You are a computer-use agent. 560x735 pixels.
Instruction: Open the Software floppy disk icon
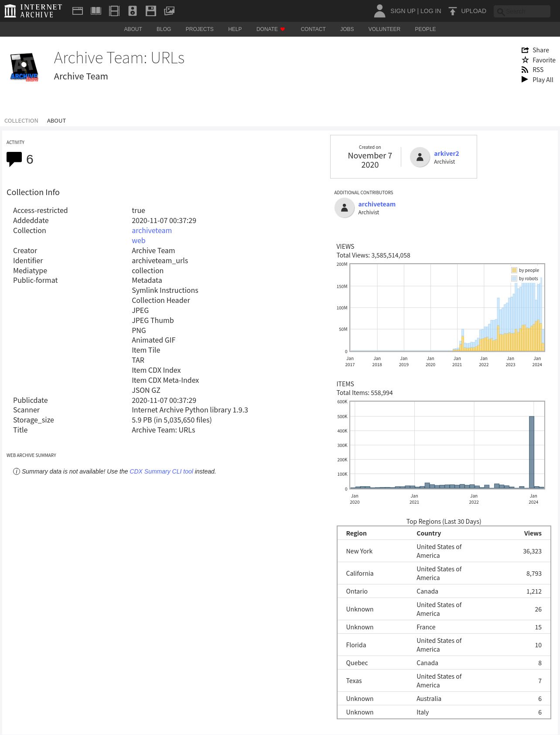(151, 11)
